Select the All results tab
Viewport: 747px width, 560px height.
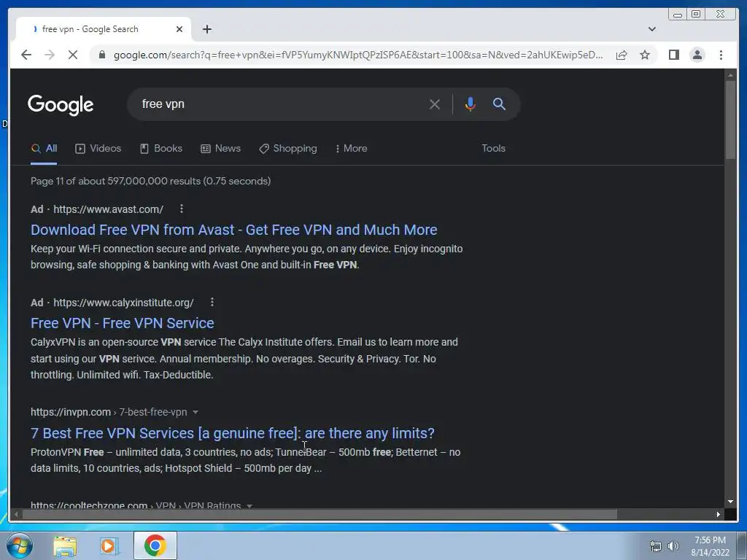click(x=44, y=149)
